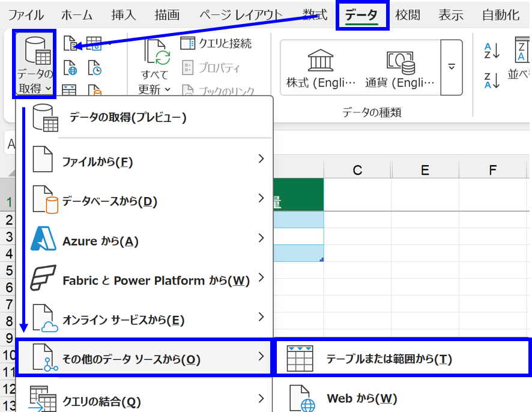The image size is (532, 412).
Task: Select column F header
Action: pyautogui.click(x=492, y=170)
